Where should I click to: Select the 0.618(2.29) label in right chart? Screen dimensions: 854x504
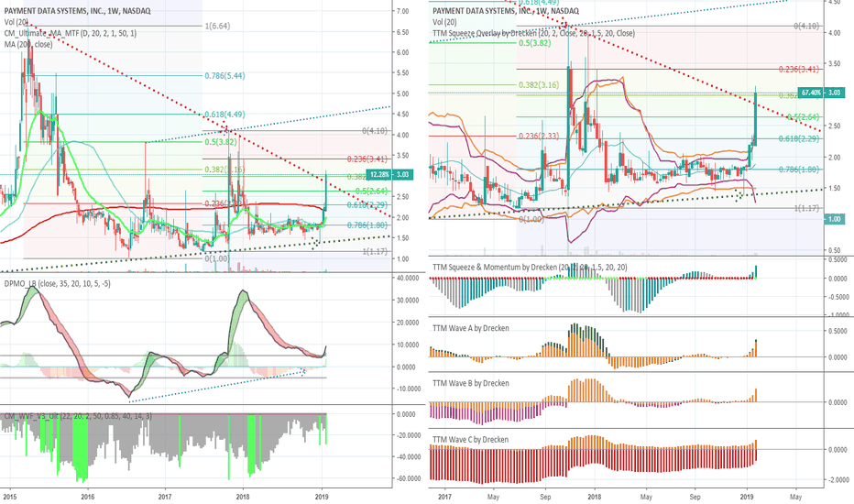point(798,139)
